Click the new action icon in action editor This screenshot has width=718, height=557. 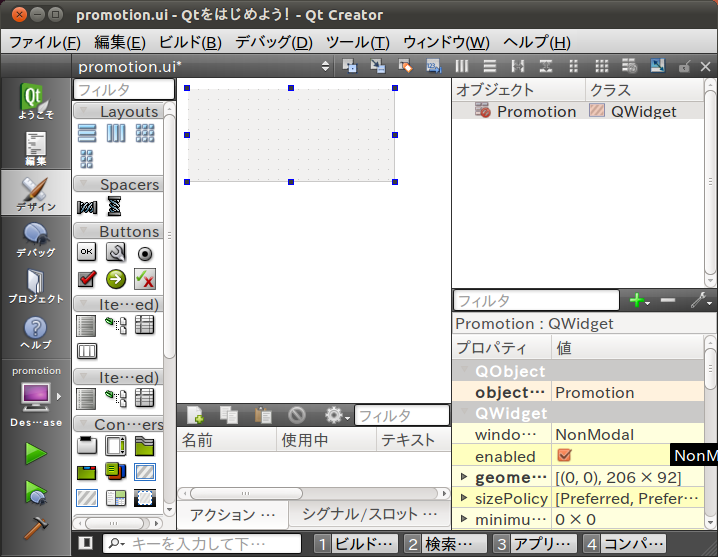pos(195,415)
